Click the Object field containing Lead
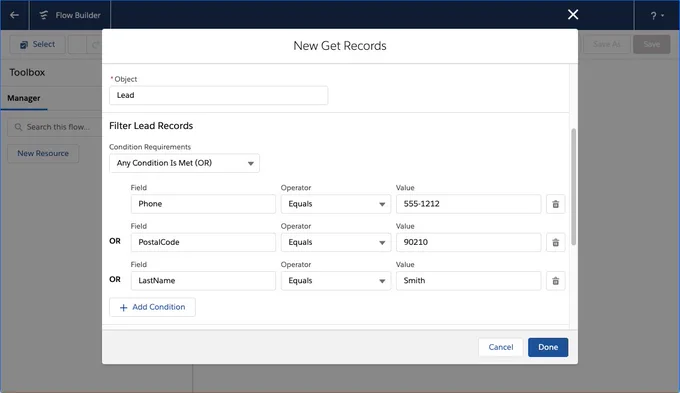 point(219,95)
